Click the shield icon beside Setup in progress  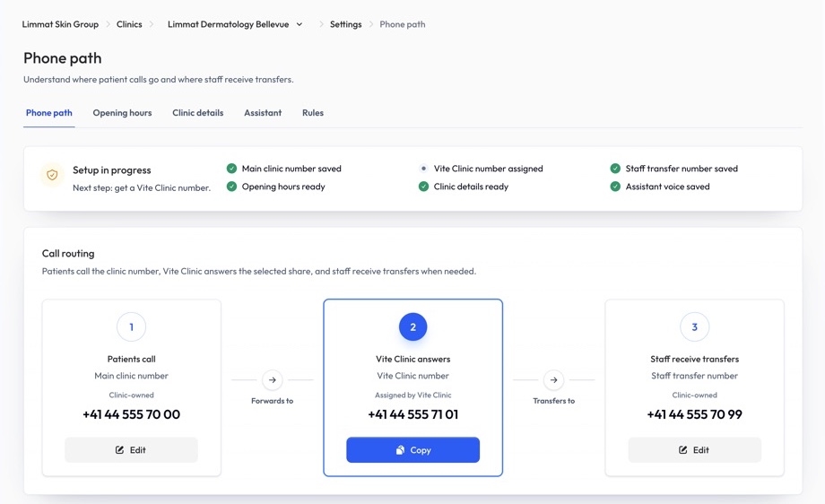pos(52,175)
